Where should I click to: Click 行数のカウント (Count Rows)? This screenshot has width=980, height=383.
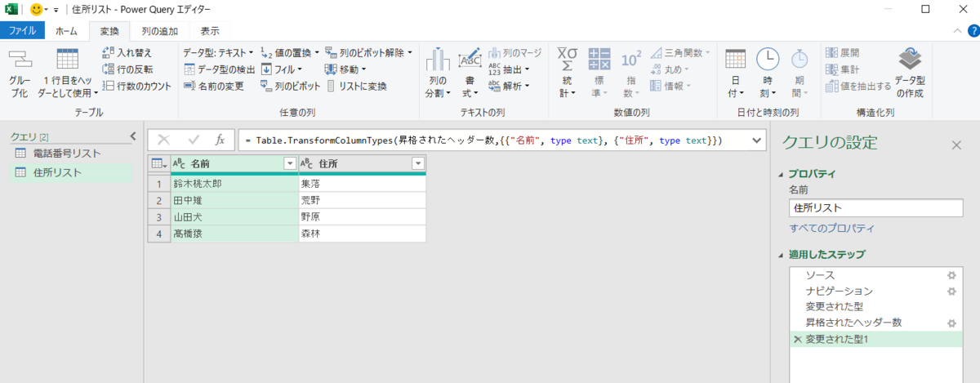(137, 86)
